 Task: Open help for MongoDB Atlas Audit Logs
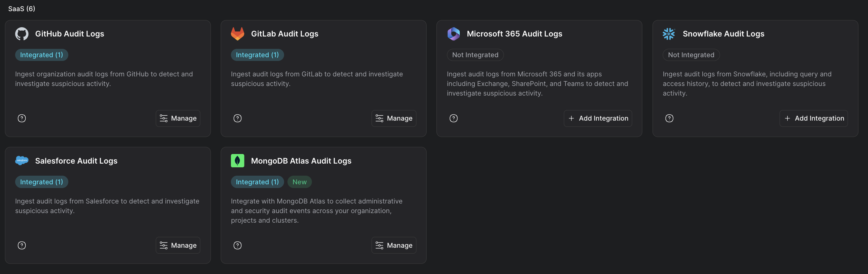(x=237, y=245)
